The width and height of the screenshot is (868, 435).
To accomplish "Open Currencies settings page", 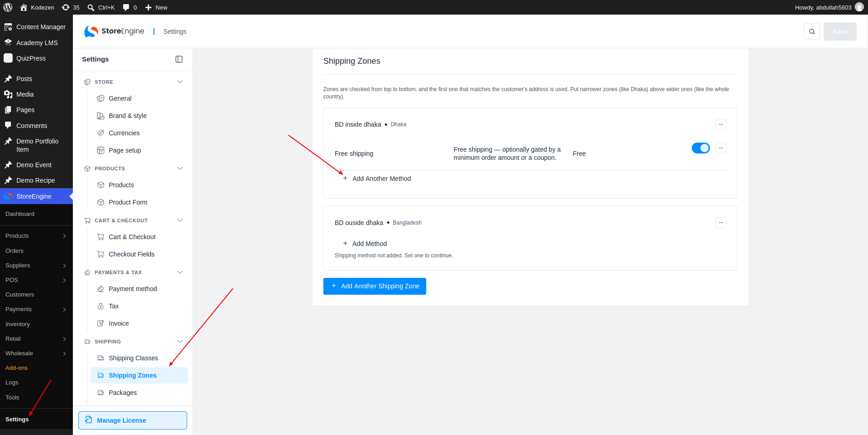I will (x=139, y=133).
